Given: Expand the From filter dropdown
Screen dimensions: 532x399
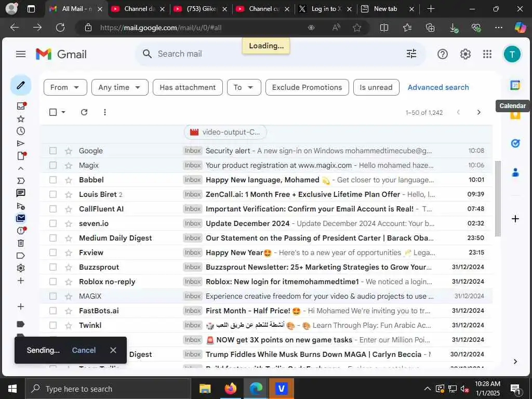Looking at the screenshot, I should (x=65, y=87).
